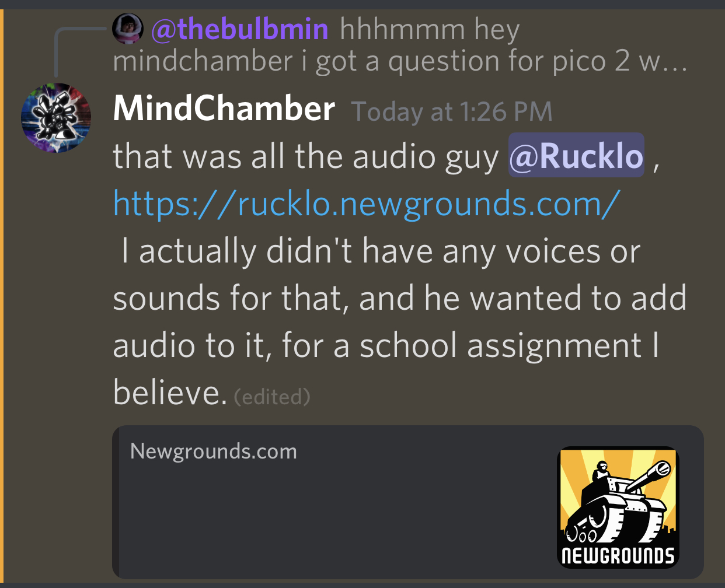Screen dimensions: 725x588
Task: Click the word 'believe.' in message
Action: pos(170,391)
